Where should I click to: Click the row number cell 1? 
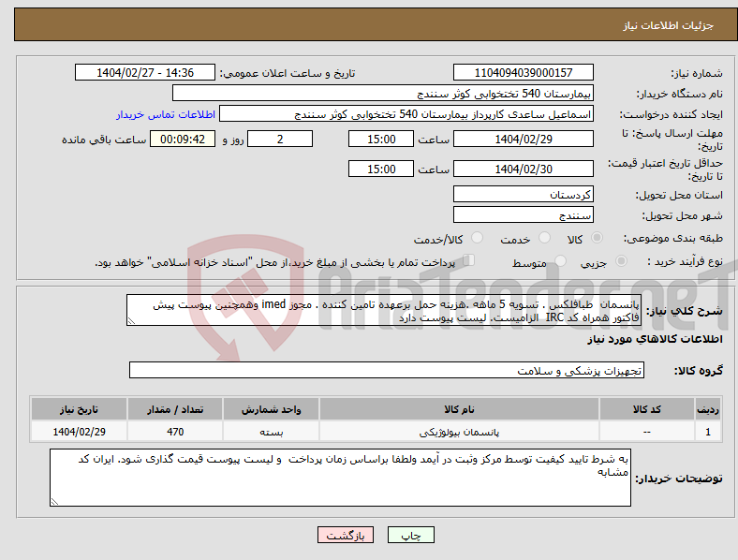click(x=707, y=432)
